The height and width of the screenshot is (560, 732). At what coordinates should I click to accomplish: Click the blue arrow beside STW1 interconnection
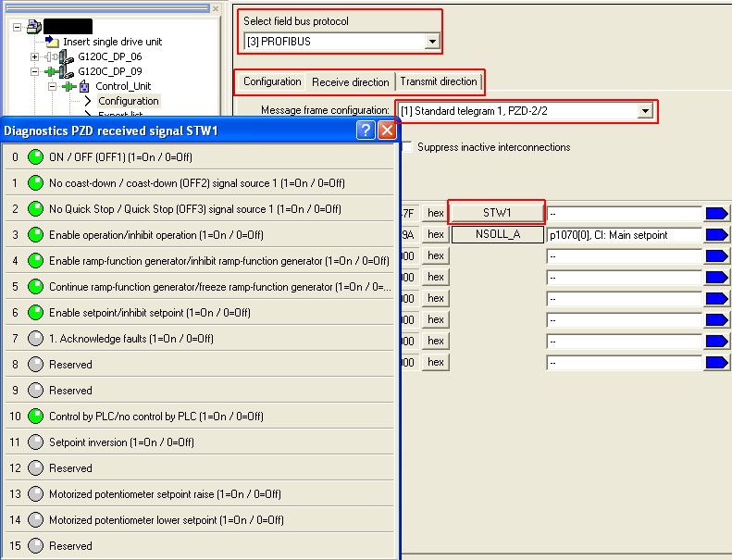click(716, 214)
